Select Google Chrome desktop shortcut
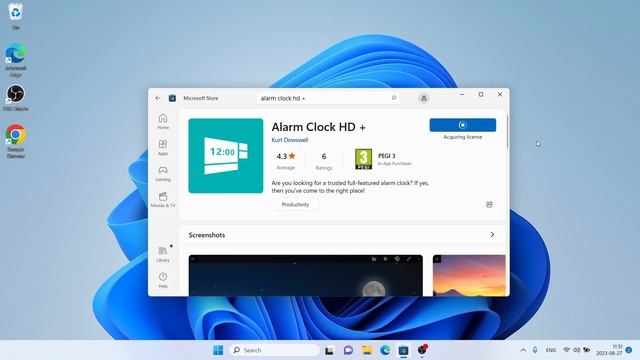Screen dimensions: 640x360 point(16,141)
